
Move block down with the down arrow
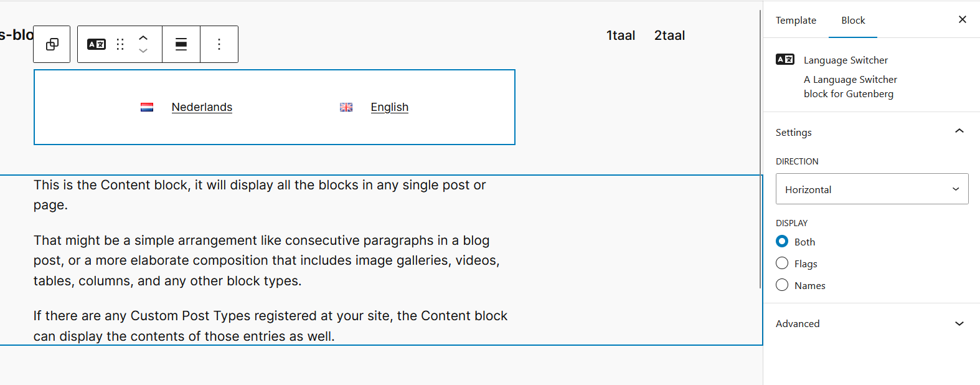click(x=143, y=51)
